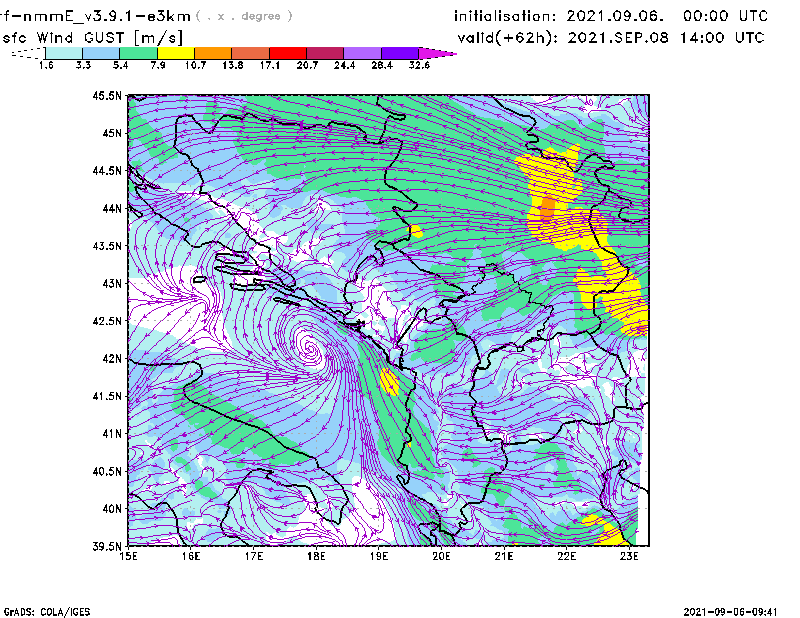Click the legend value 28.4
The height and width of the screenshot is (618, 800).
tap(382, 65)
